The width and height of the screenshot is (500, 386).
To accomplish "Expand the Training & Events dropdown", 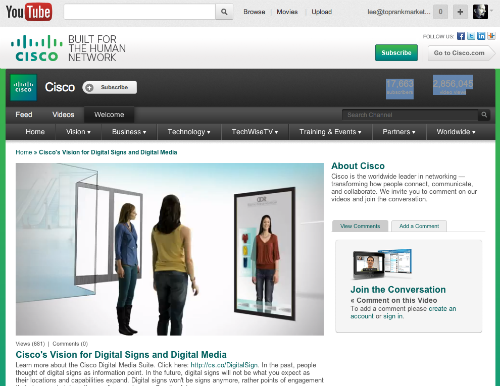I will (330, 132).
